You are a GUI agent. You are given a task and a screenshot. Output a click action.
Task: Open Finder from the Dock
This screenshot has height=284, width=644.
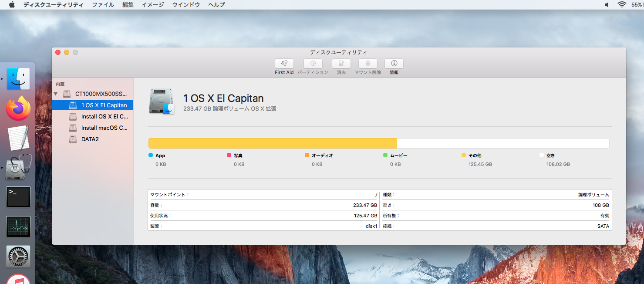click(x=18, y=79)
